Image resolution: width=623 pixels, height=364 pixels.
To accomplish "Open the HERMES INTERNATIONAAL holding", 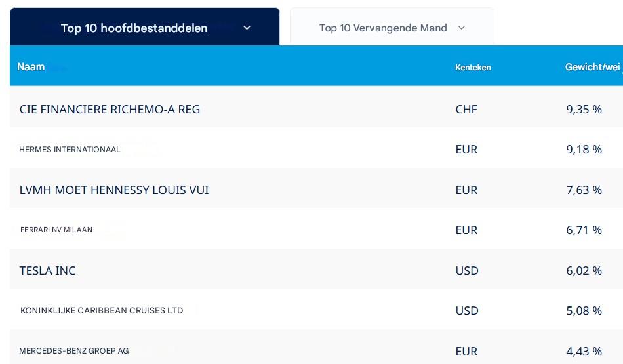I will (x=70, y=150).
